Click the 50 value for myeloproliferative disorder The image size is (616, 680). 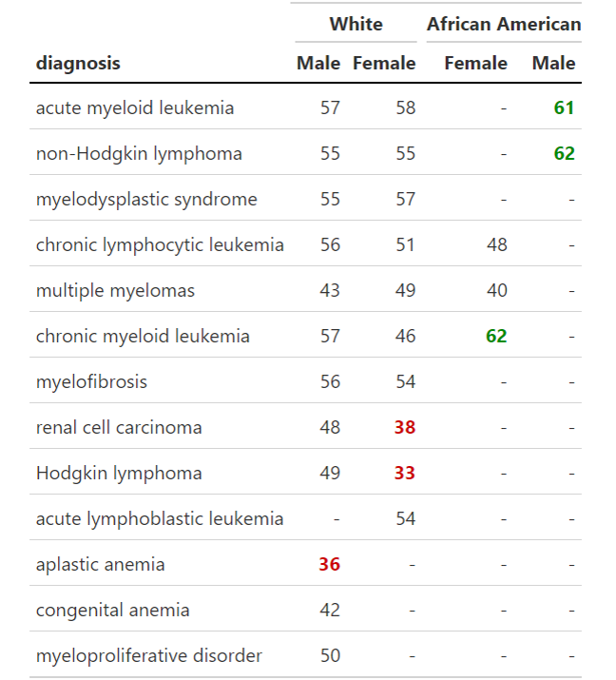coord(329,655)
